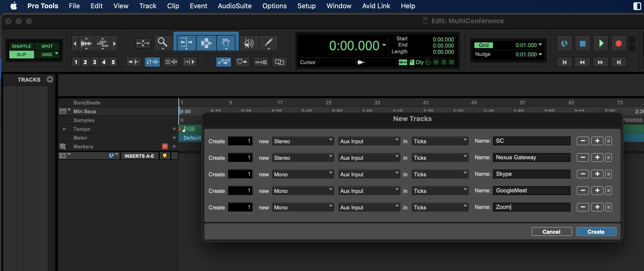Add a row after Zoom with plus button
644x271 pixels.
click(x=597, y=207)
